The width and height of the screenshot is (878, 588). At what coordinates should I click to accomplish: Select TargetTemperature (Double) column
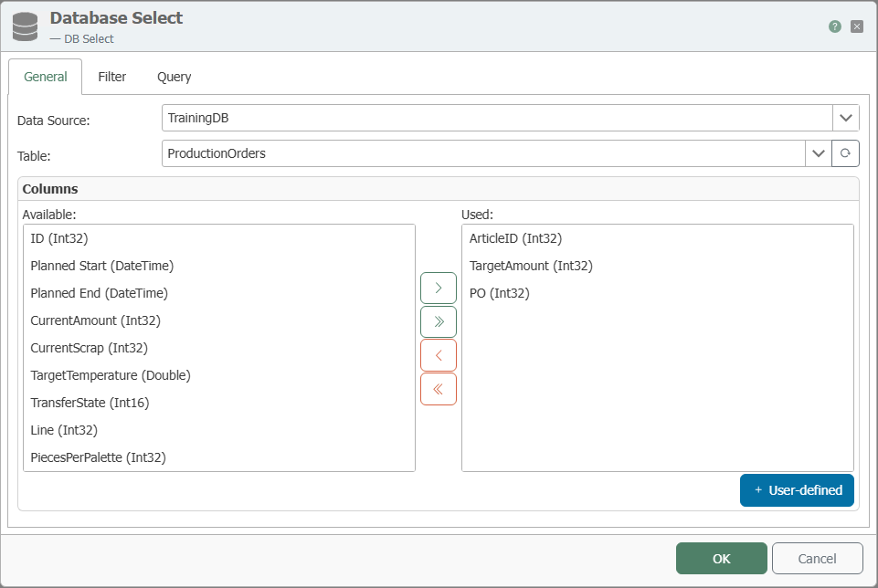point(219,375)
